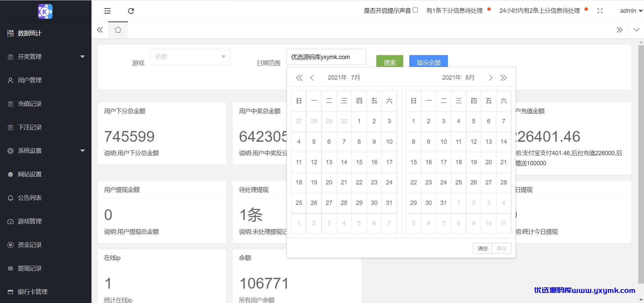
Task: Click the blue 显示全部 button
Action: pos(428,61)
